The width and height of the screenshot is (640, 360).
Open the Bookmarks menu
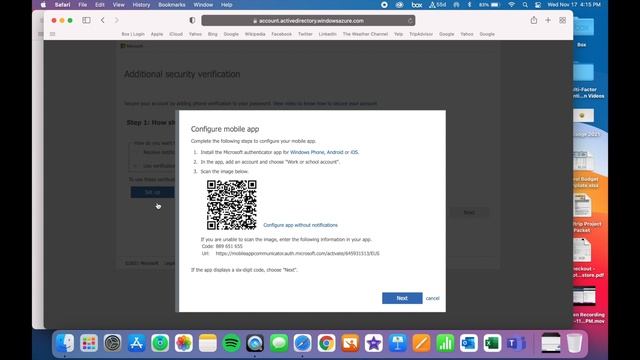171,5
